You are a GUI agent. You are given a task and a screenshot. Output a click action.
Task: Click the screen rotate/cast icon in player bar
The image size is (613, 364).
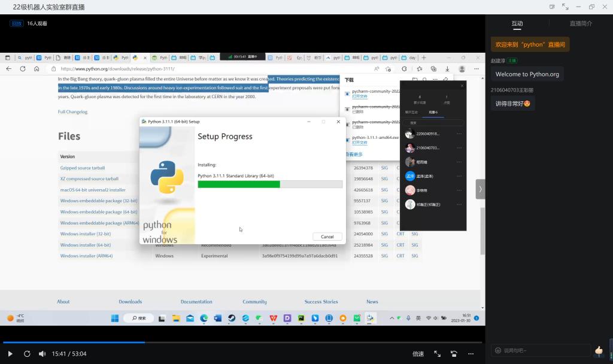tap(454, 354)
